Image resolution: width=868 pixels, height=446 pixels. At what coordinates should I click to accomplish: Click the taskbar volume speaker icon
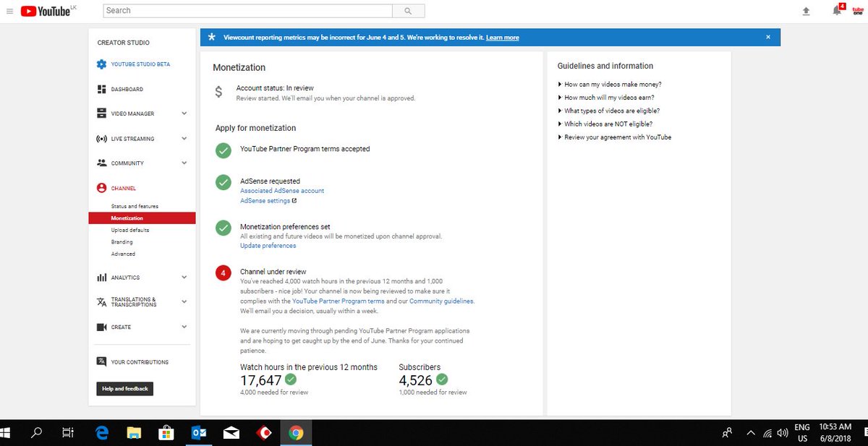click(x=782, y=433)
